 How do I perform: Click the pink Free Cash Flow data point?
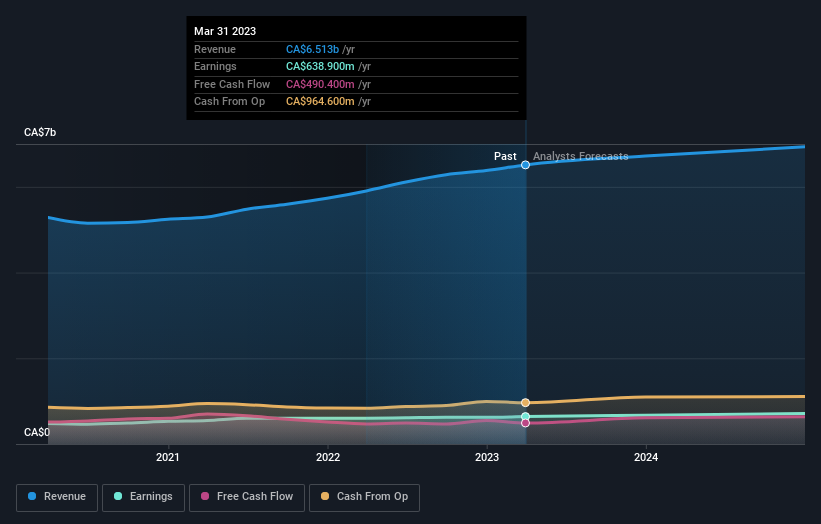click(x=525, y=423)
